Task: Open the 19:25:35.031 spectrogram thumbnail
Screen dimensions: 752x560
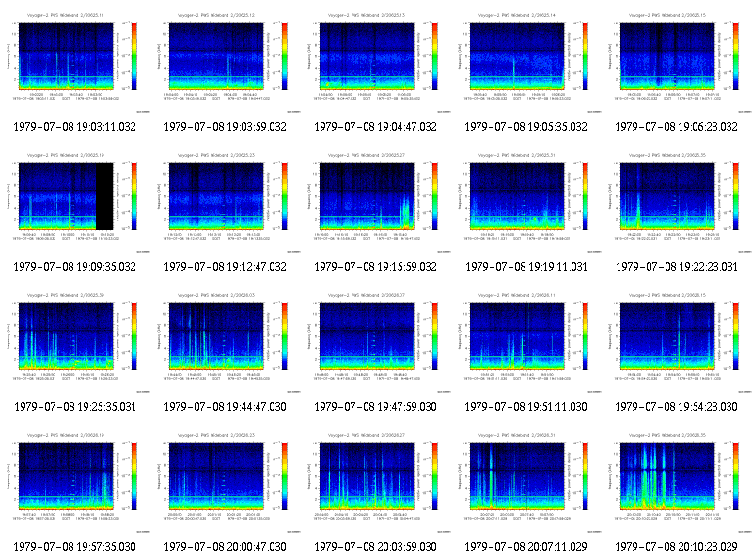Action: click(x=75, y=341)
